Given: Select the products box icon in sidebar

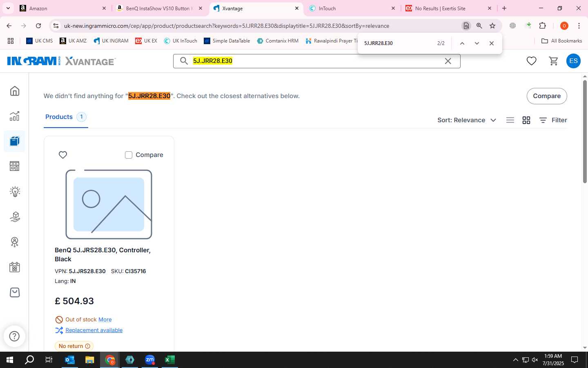Looking at the screenshot, I should (15, 141).
